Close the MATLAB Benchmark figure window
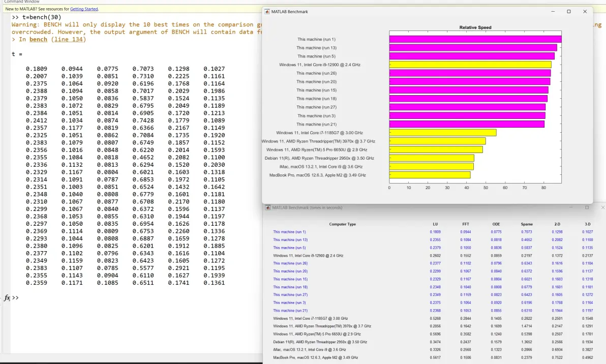 tap(585, 12)
